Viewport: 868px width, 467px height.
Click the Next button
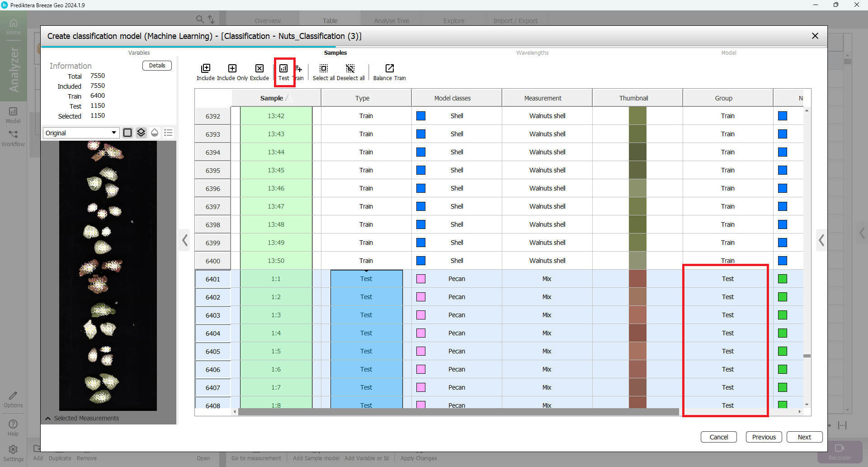click(x=804, y=437)
